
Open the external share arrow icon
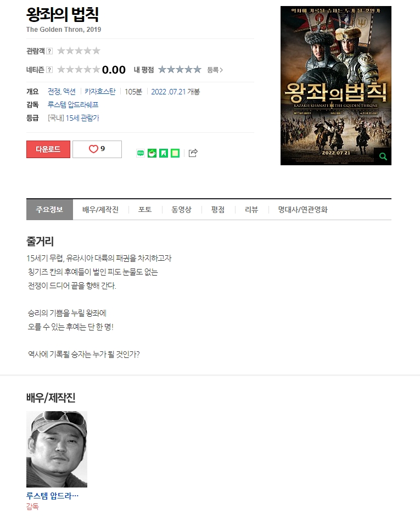[x=193, y=153]
